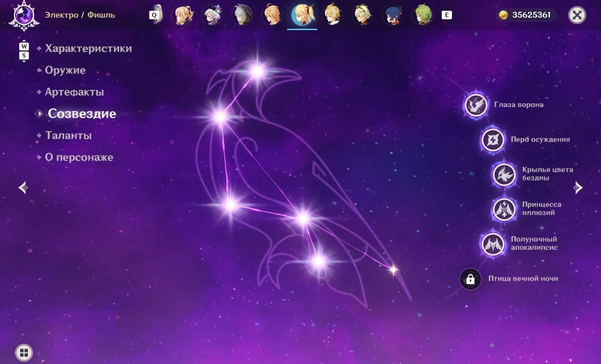Click the Q previous-character key icon

pyautogui.click(x=154, y=15)
